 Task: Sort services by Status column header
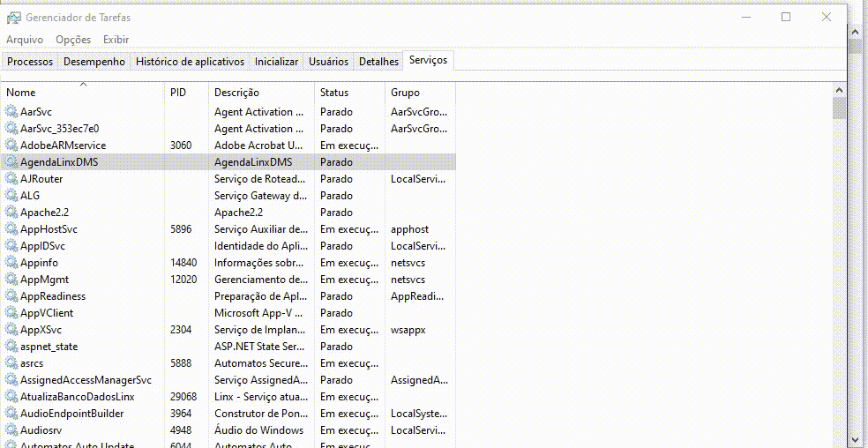[349, 93]
